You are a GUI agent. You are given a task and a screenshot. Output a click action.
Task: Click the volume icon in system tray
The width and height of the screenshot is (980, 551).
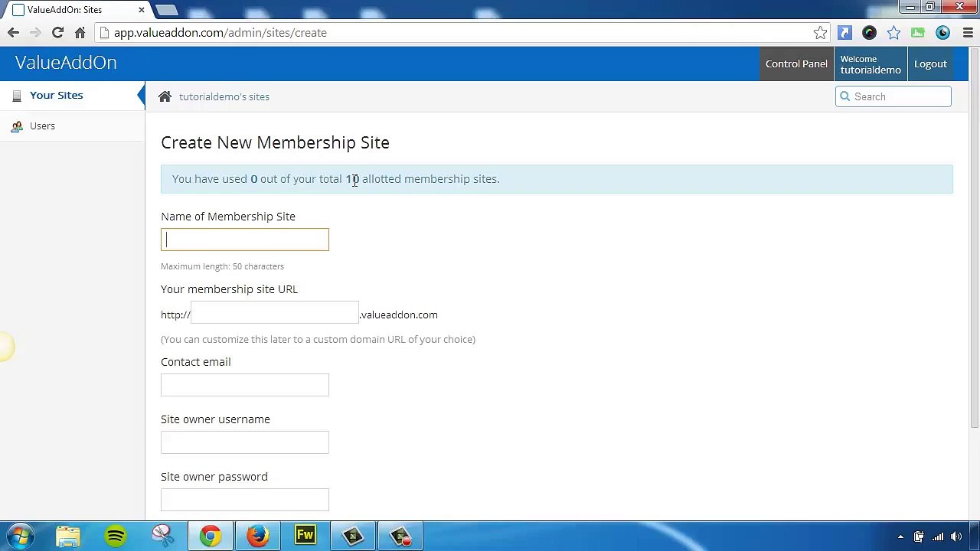point(956,536)
